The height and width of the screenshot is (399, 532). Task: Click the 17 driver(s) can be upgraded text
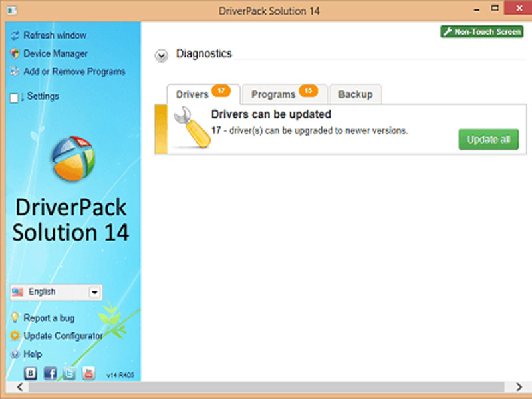[x=309, y=130]
